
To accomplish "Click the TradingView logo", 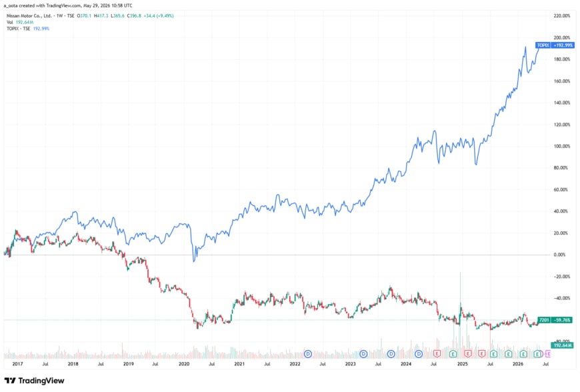I will coord(35,381).
